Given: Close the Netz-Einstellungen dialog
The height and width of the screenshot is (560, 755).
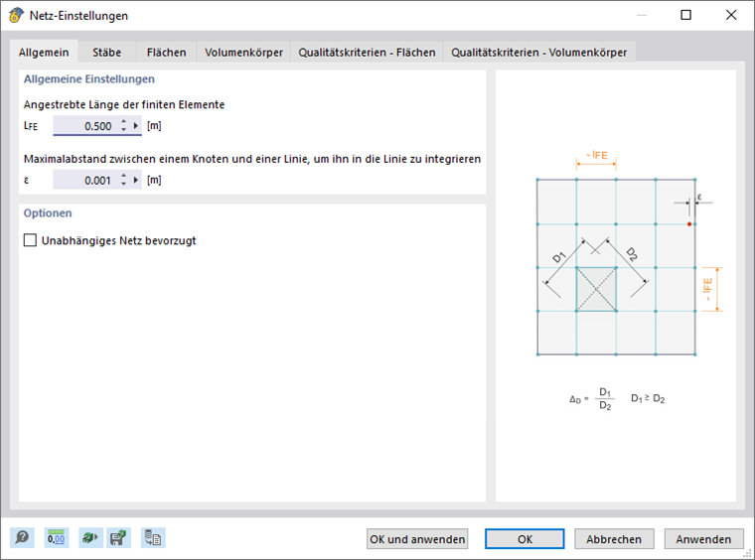Looking at the screenshot, I should pos(731,15).
